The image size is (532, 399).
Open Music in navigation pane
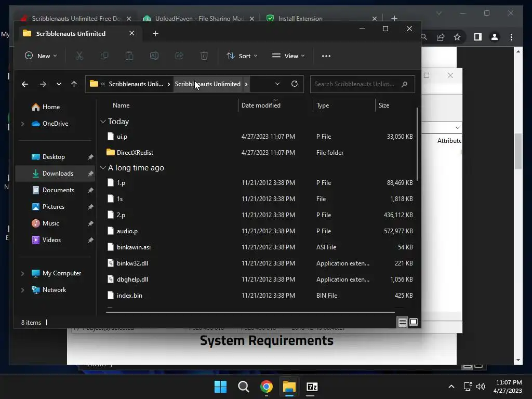56,223
